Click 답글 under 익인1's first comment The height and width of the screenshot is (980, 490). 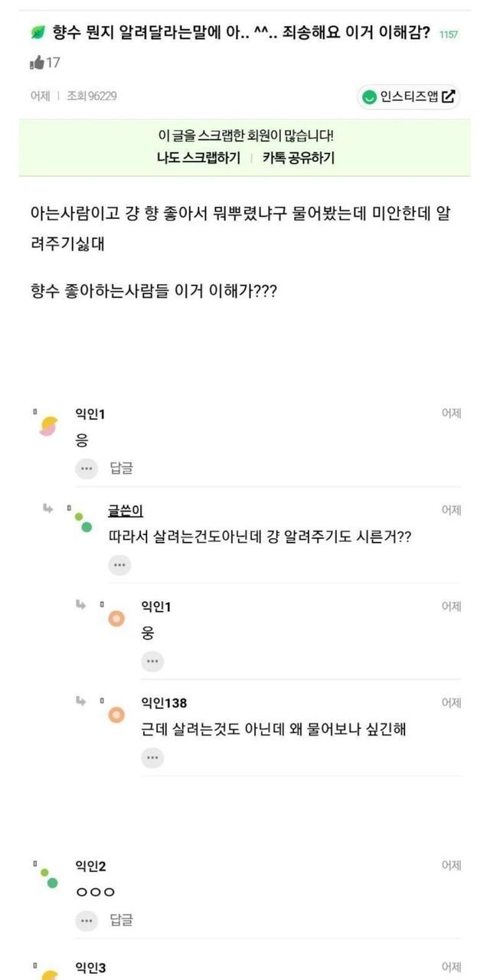[x=121, y=469]
